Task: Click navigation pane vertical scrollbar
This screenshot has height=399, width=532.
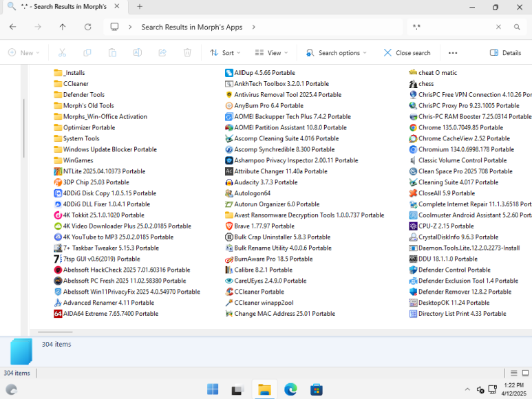Action: click(24, 128)
